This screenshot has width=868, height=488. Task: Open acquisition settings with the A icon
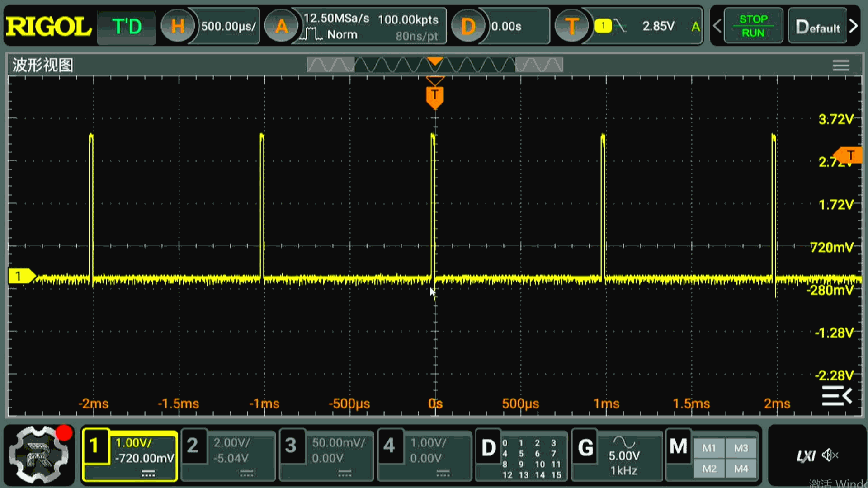coord(282,26)
